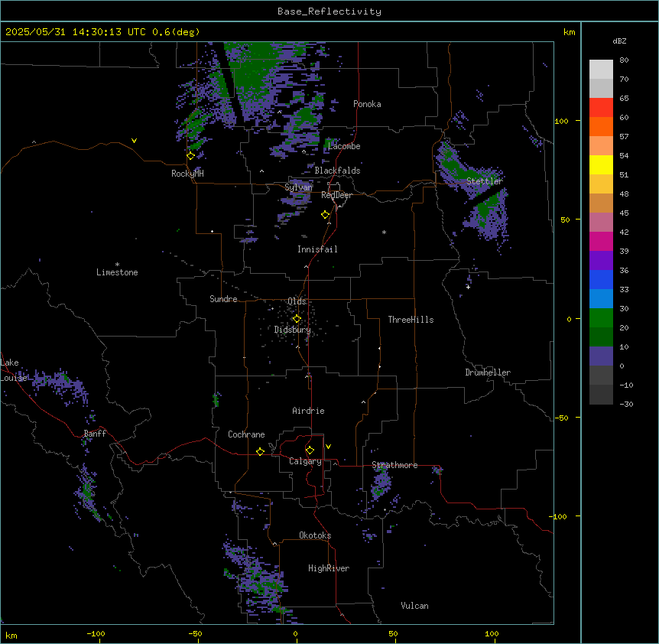
Task: Click the 80 value on the dBZ scale
Action: pos(624,60)
